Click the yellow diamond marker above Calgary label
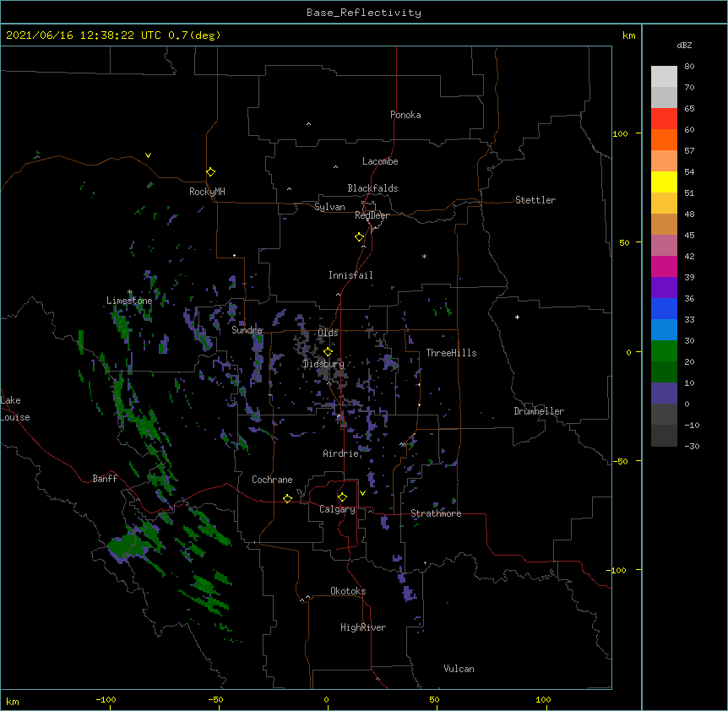Screen dimensions: 728x711 [342, 497]
